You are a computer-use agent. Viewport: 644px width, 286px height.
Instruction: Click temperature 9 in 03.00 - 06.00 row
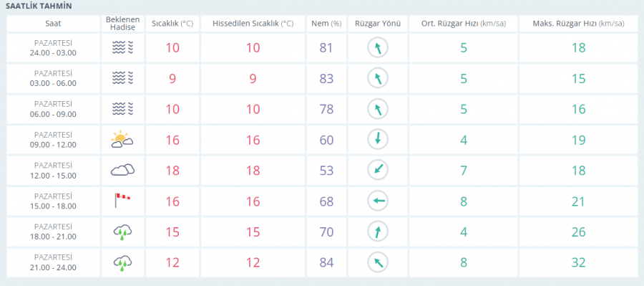[172, 79]
